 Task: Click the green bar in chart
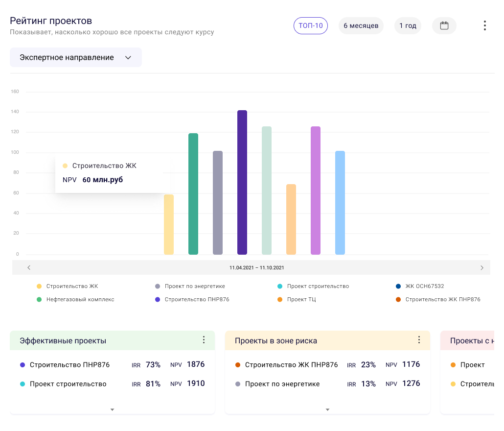(193, 194)
